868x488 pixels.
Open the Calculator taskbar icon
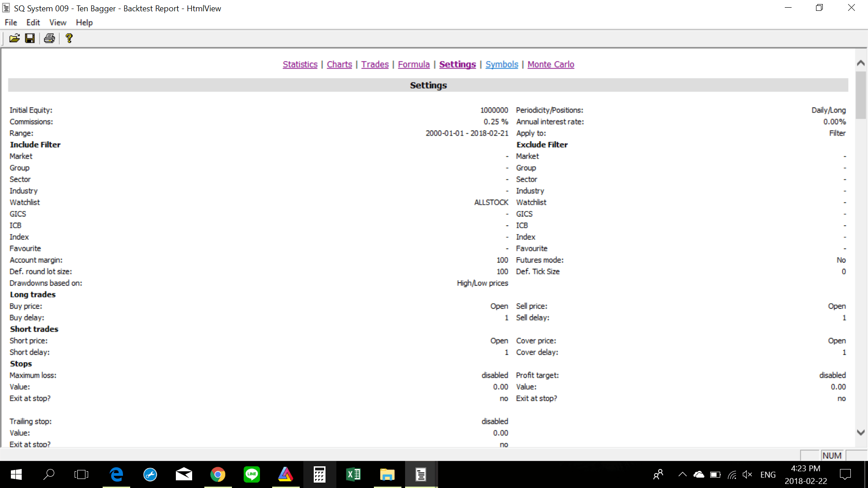[319, 474]
